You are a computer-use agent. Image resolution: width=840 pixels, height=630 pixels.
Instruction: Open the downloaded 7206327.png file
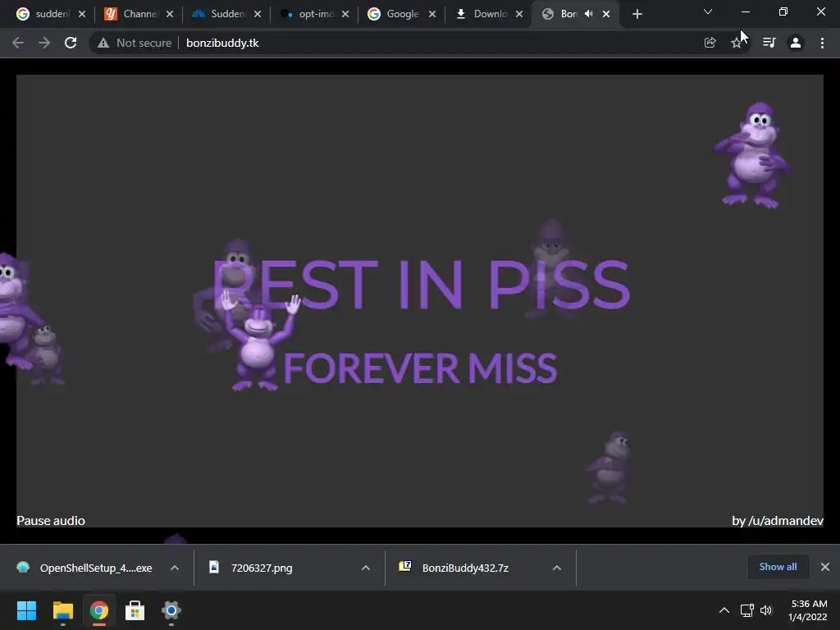click(262, 568)
